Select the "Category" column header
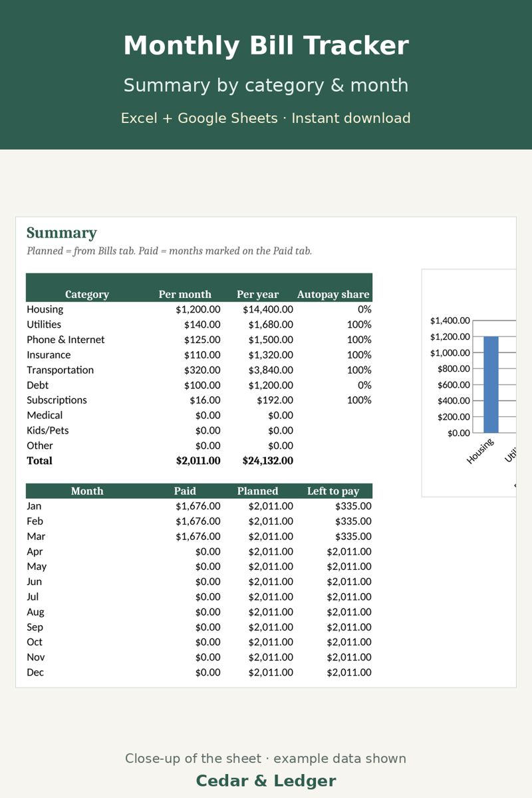532x798 pixels. [87, 294]
